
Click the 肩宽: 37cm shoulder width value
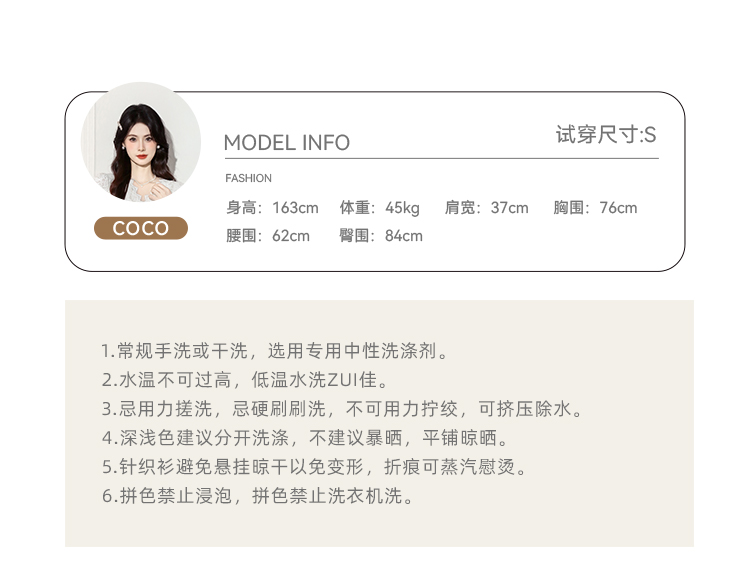pos(486,208)
